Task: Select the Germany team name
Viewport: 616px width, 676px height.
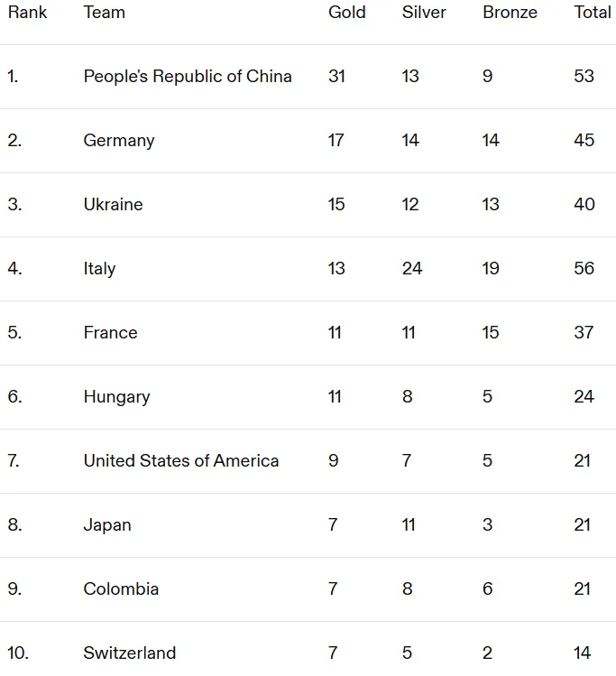Action: (119, 141)
